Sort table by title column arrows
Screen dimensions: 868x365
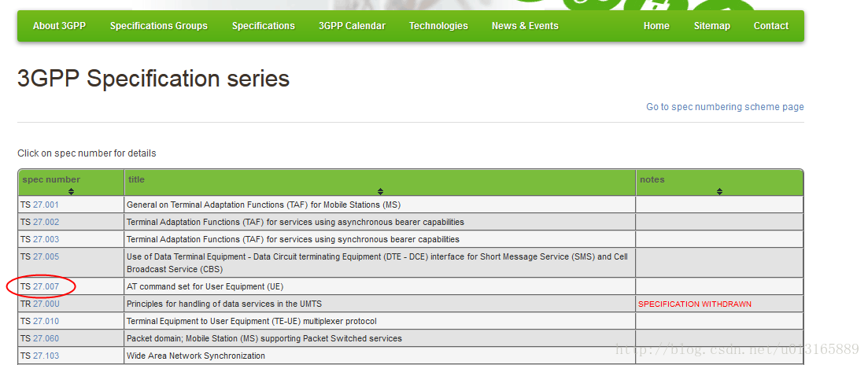(x=380, y=191)
